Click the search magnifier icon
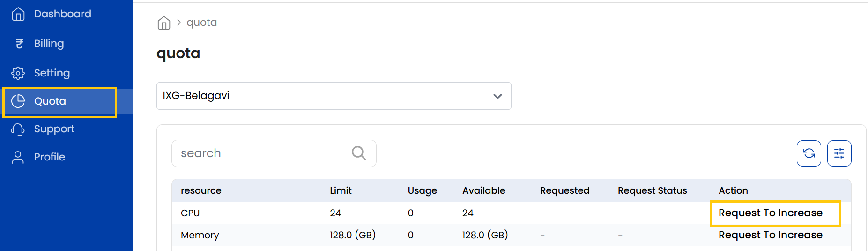Image resolution: width=868 pixels, height=251 pixels. click(359, 153)
